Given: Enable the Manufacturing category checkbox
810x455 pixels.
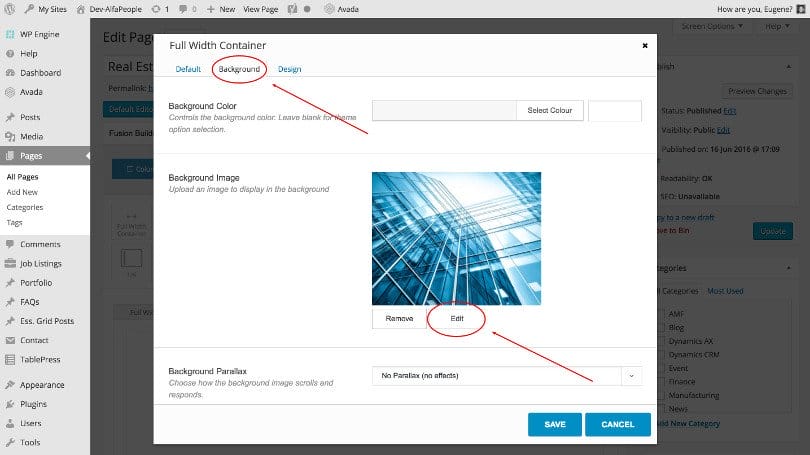Looking at the screenshot, I should point(661,395).
